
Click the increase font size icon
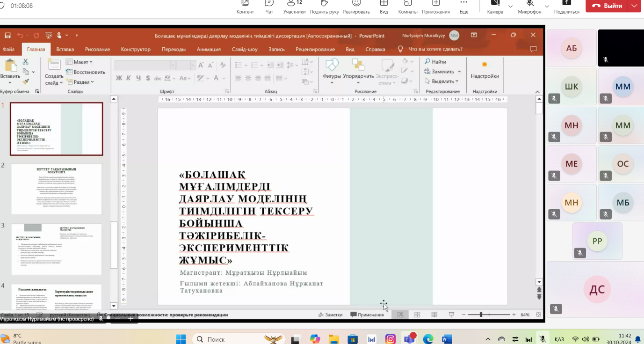(201, 65)
